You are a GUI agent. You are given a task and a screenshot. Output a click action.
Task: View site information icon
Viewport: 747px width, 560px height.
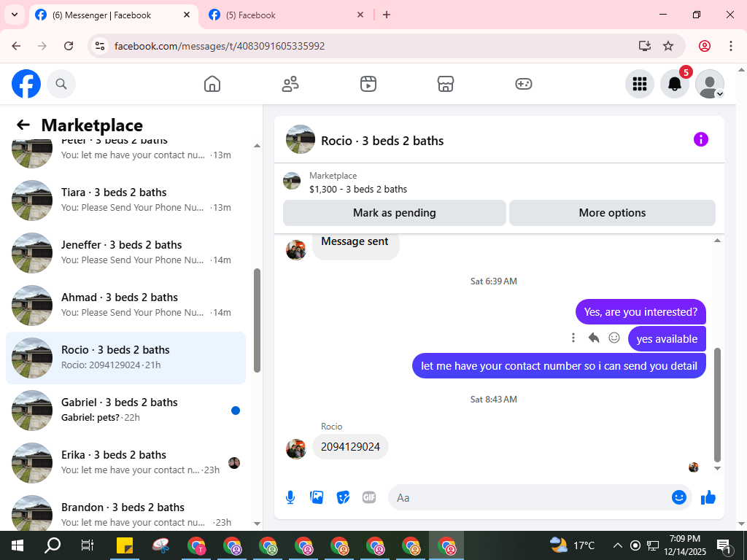click(x=99, y=46)
